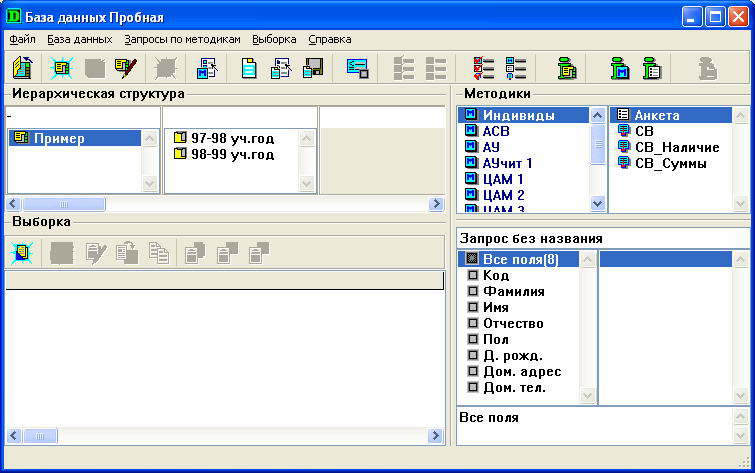Click the floppy disk with document icon

coord(313,68)
